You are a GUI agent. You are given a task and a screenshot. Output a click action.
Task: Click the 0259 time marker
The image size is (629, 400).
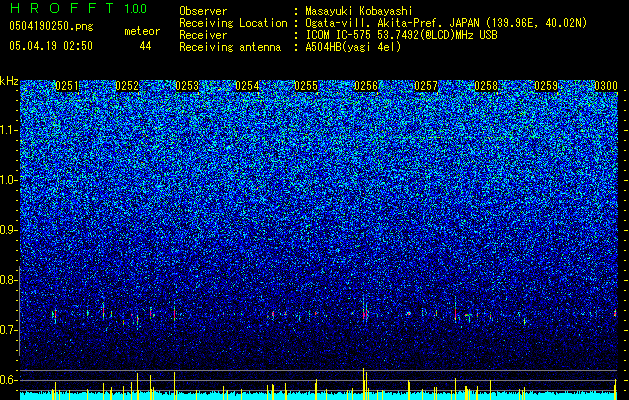click(x=546, y=86)
